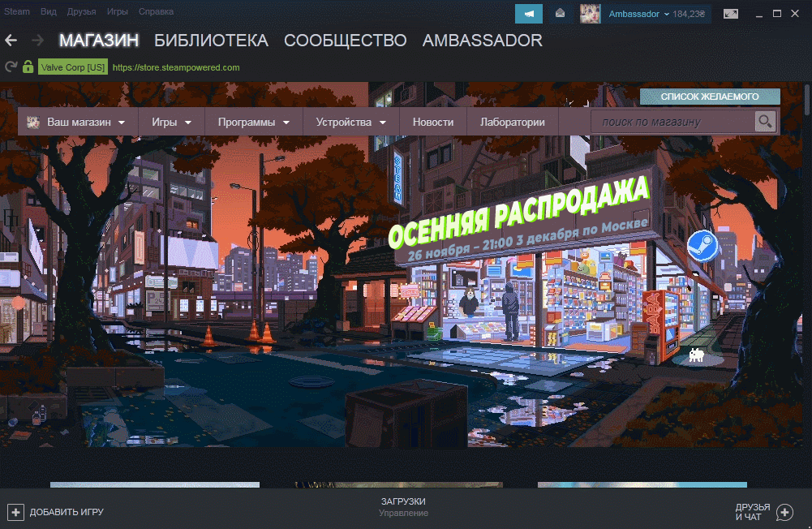Open the AMBASSADOR profile tab
The height and width of the screenshot is (529, 812).
(x=483, y=40)
